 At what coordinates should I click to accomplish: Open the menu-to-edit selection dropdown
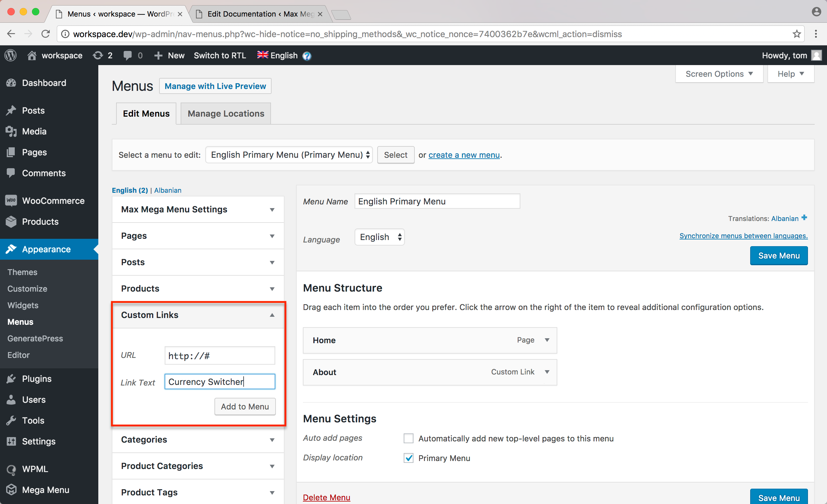tap(289, 155)
